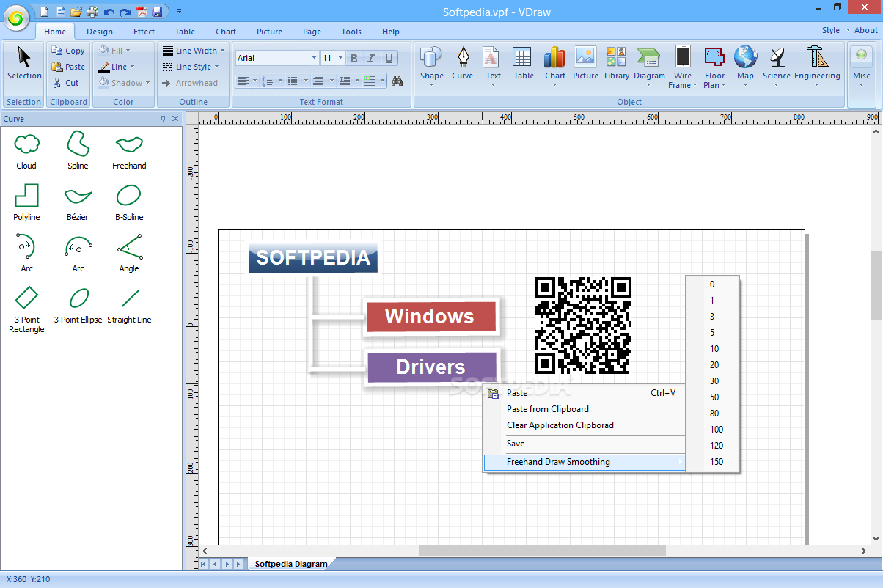Expand the Line Width dropdown
This screenshot has width=883, height=588.
(x=222, y=51)
